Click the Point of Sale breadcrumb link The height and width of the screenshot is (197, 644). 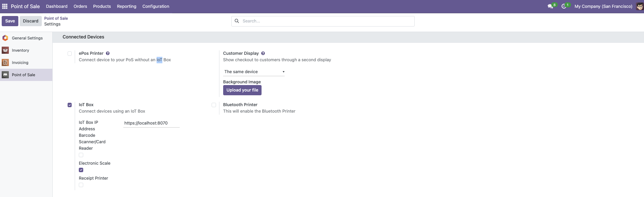coord(56,18)
